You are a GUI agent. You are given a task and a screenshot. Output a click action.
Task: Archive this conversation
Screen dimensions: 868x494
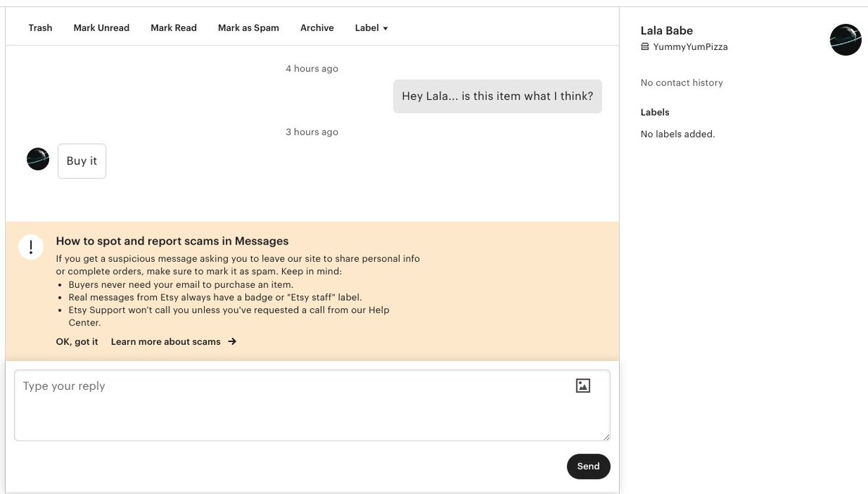coord(317,27)
